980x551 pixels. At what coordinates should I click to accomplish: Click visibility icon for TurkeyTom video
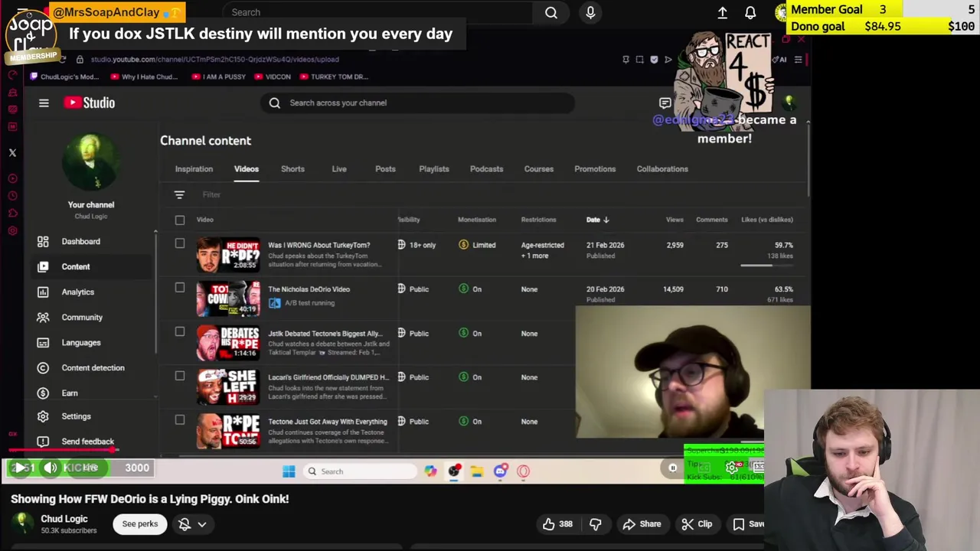[x=401, y=245]
